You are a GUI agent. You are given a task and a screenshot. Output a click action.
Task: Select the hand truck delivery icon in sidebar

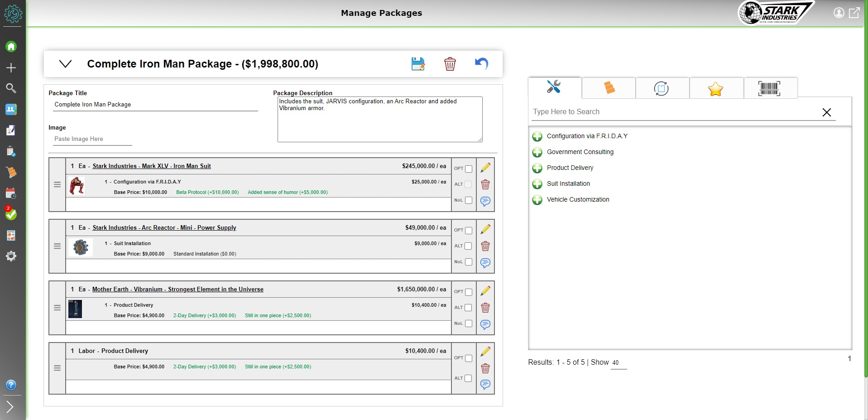click(11, 172)
